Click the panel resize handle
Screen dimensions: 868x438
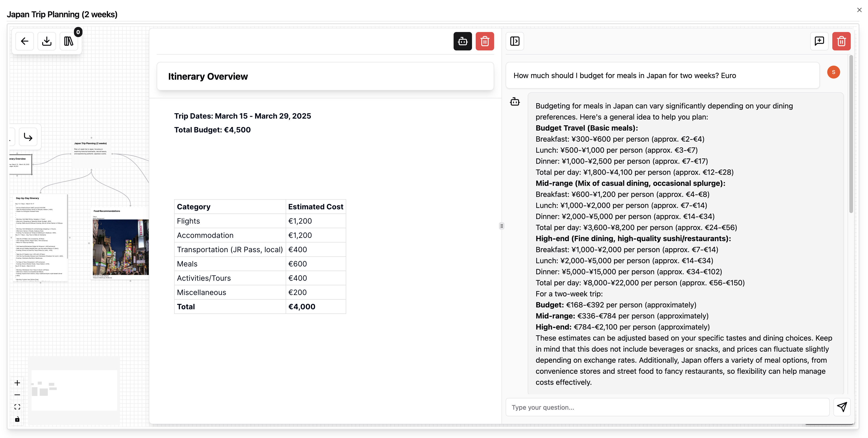(x=502, y=226)
